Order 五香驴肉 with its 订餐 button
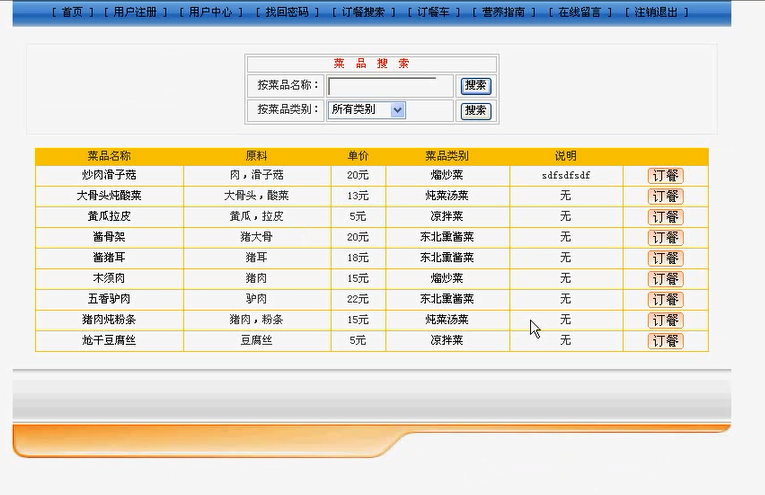 (665, 299)
